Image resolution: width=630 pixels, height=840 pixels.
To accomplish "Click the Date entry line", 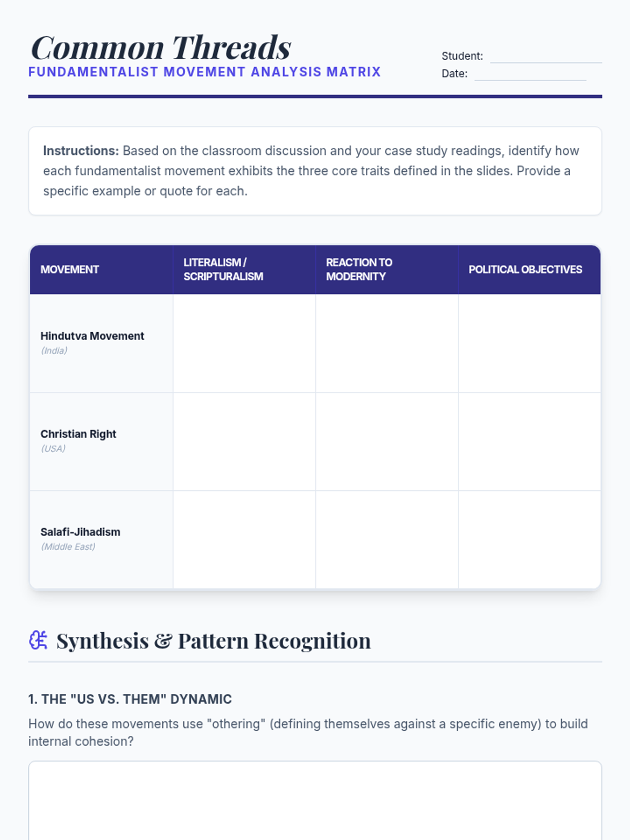I will 530,73.
